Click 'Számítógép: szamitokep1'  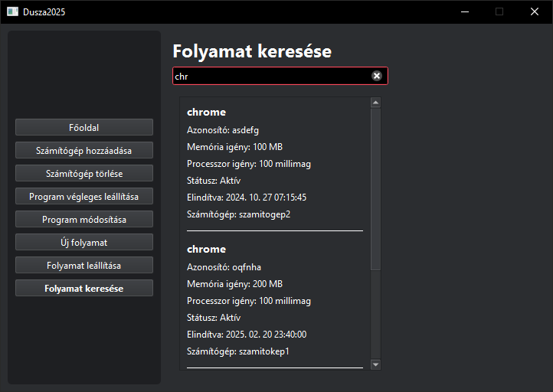pyautogui.click(x=238, y=351)
